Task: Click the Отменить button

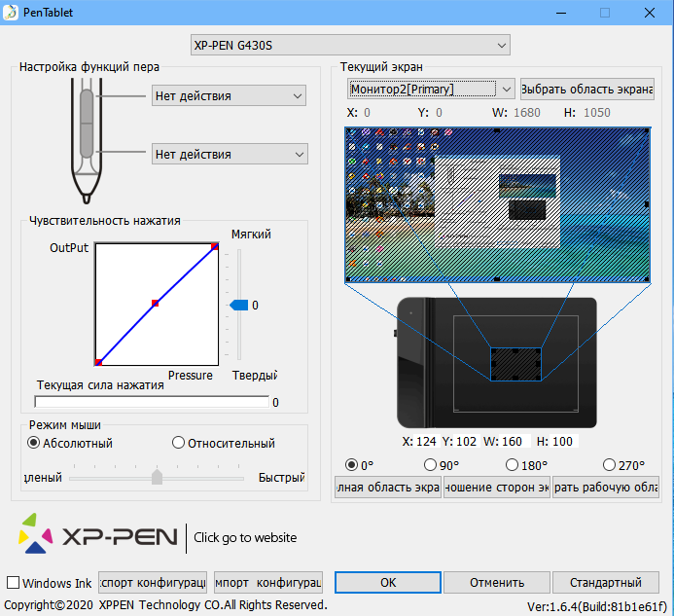Action: tap(497, 583)
